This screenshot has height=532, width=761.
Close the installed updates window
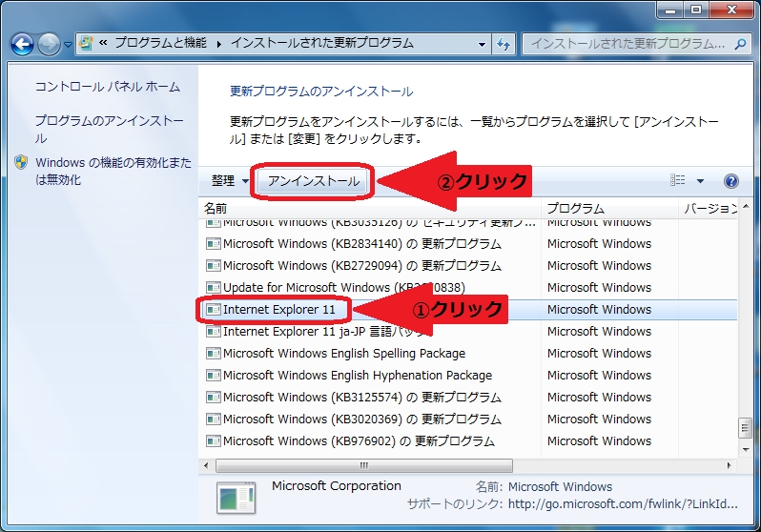pyautogui.click(x=731, y=10)
